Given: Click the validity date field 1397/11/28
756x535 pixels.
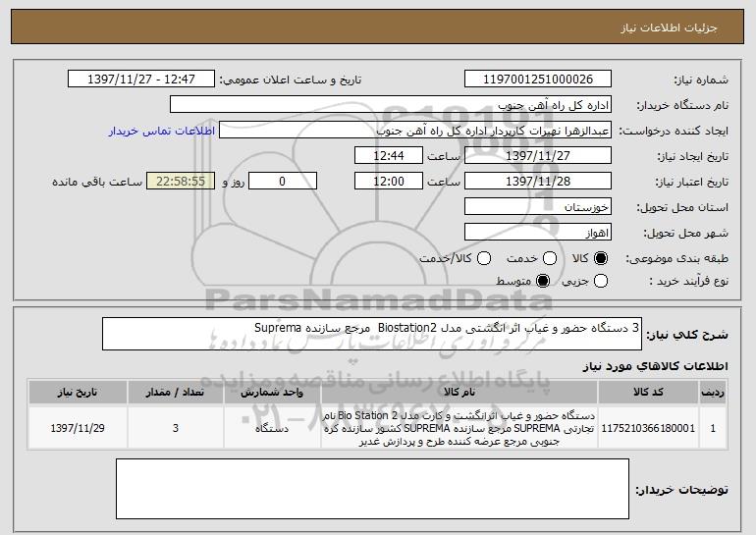Looking at the screenshot, I should pos(538,182).
